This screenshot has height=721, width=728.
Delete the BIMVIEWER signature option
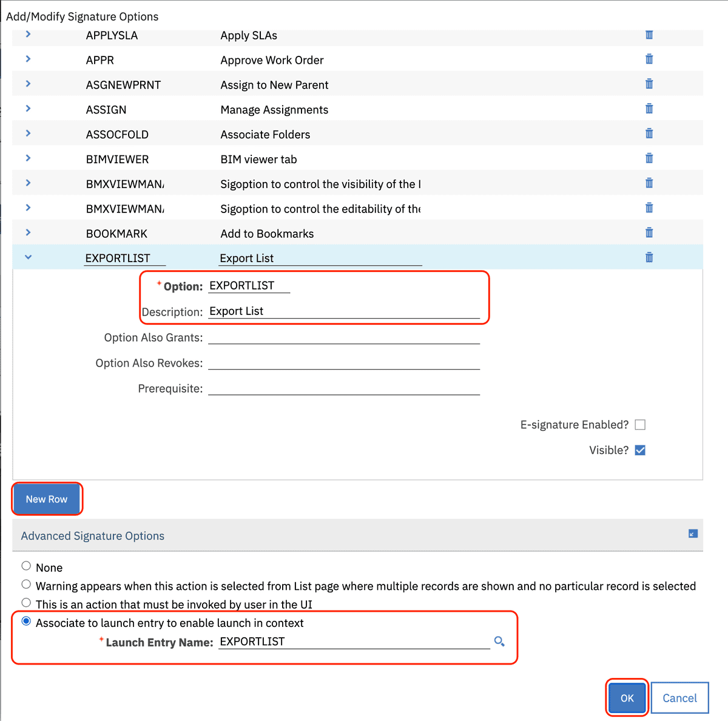pos(649,158)
